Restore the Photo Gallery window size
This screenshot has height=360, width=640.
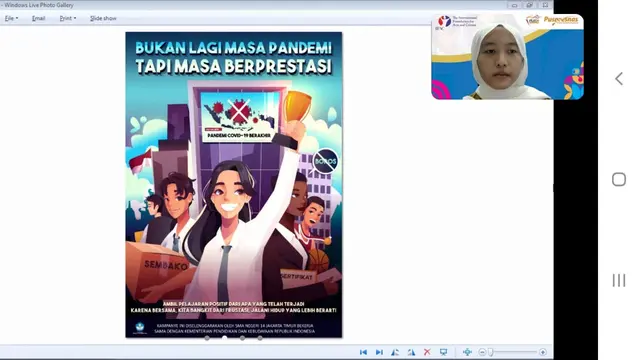(529, 5)
